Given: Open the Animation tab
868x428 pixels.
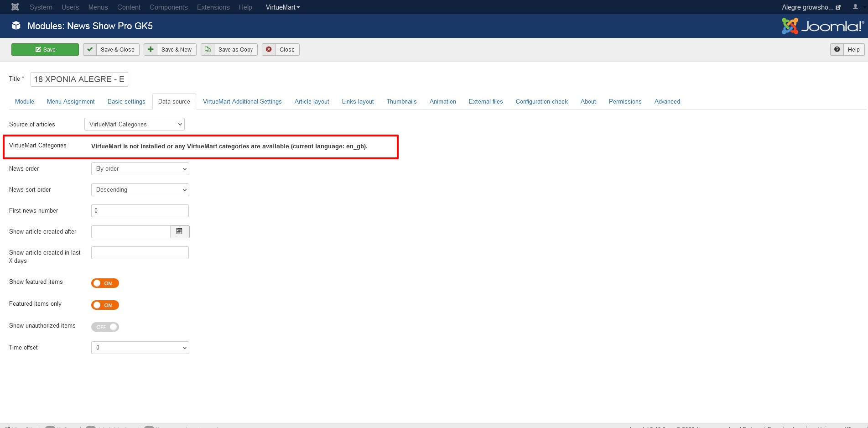Looking at the screenshot, I should coord(443,102).
